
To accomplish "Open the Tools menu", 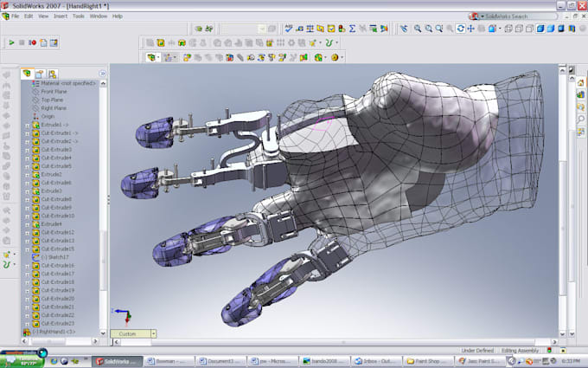I will pos(79,16).
